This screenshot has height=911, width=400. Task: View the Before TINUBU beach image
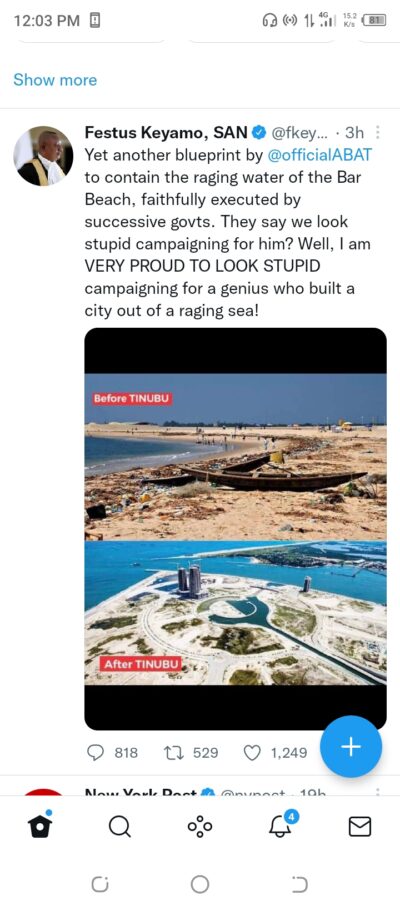click(235, 457)
